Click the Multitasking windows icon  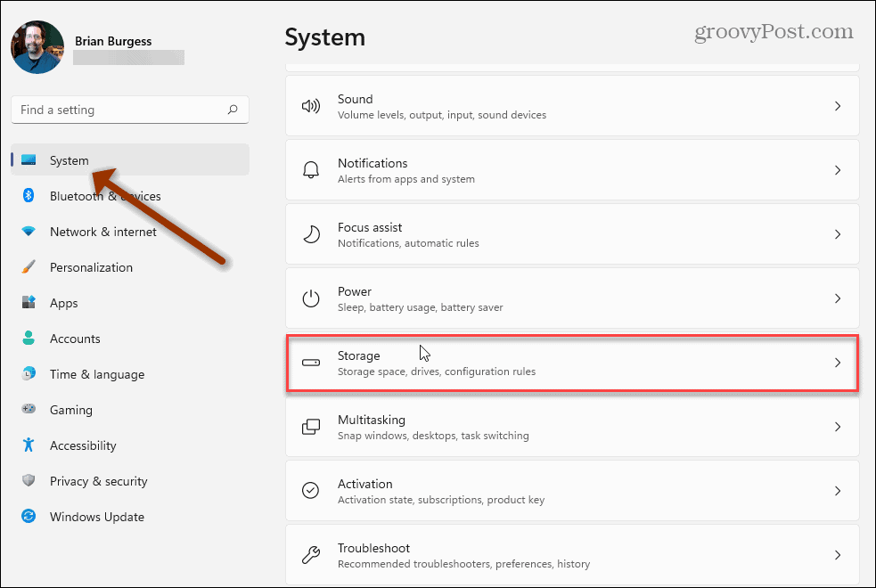click(x=310, y=427)
